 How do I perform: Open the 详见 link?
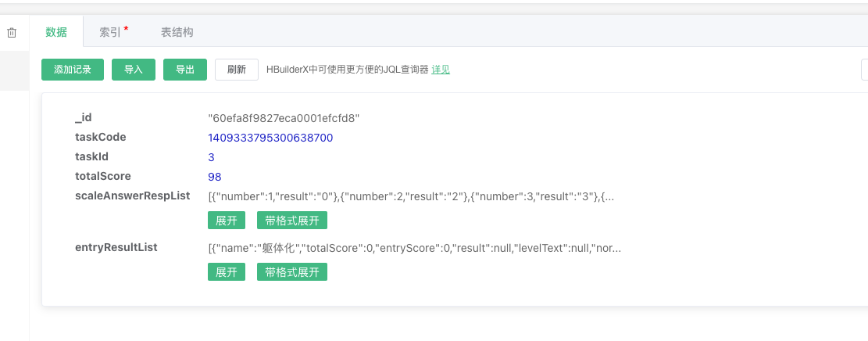pyautogui.click(x=441, y=70)
